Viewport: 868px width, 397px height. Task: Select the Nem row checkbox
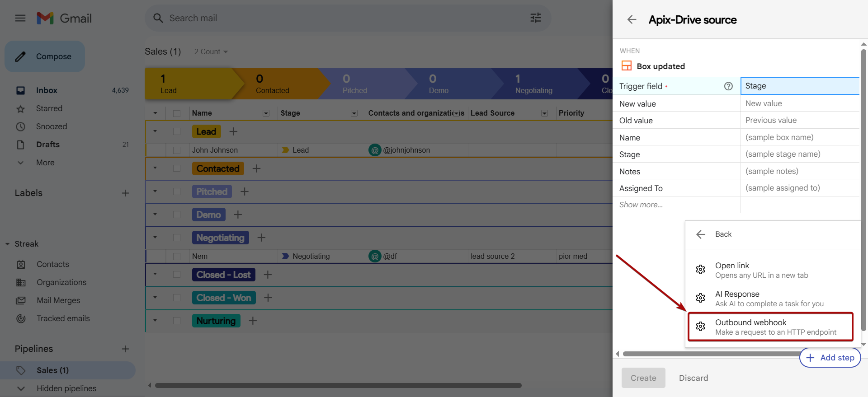click(177, 257)
